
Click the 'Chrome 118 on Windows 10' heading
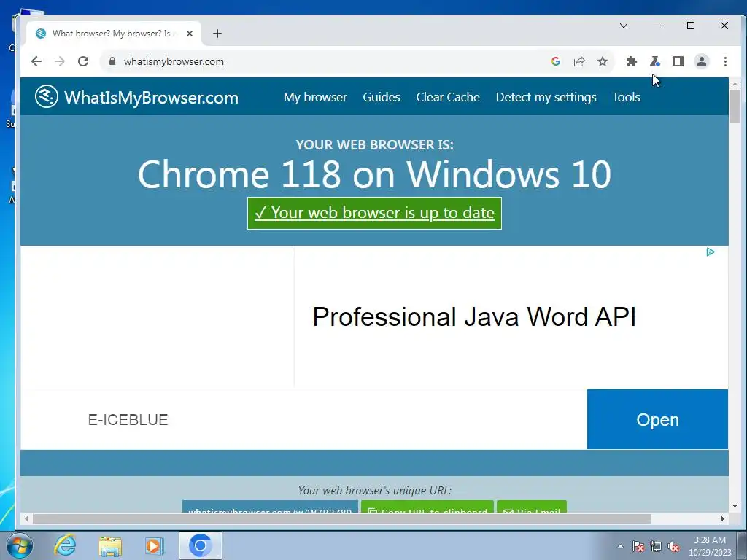coord(374,174)
